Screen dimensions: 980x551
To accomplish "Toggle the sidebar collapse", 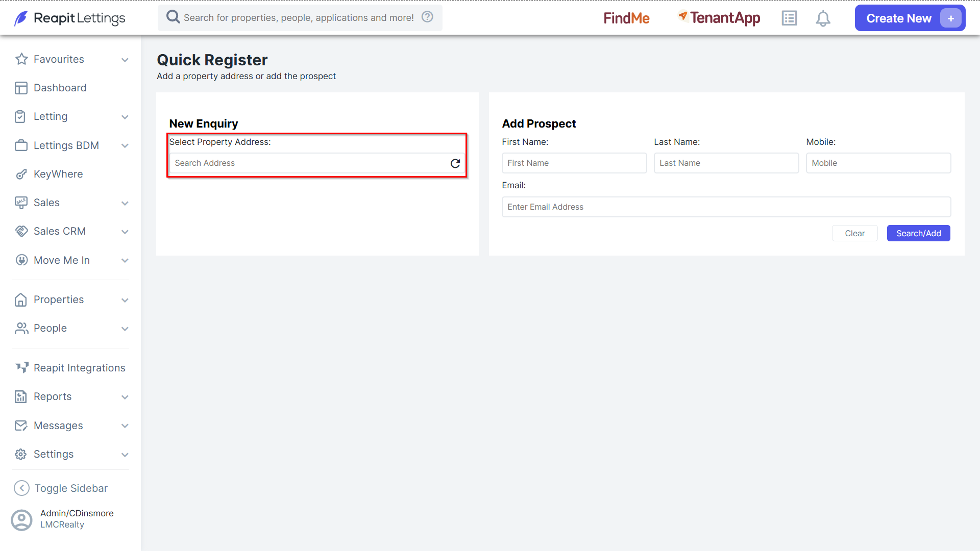I will tap(61, 488).
